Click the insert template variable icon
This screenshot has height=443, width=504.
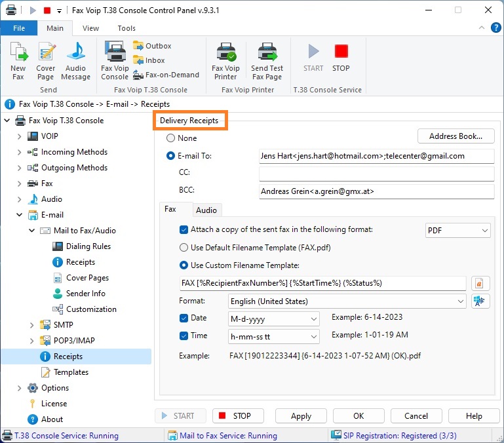point(480,283)
